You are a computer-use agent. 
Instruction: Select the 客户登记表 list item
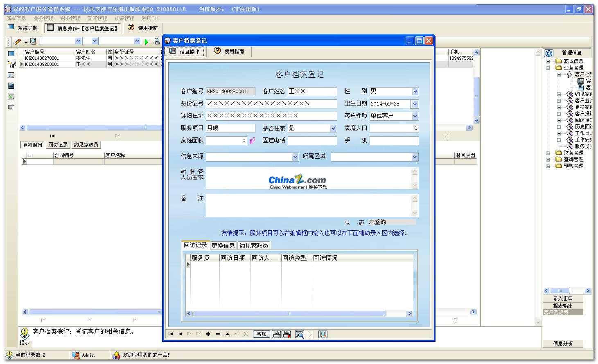pos(563,312)
